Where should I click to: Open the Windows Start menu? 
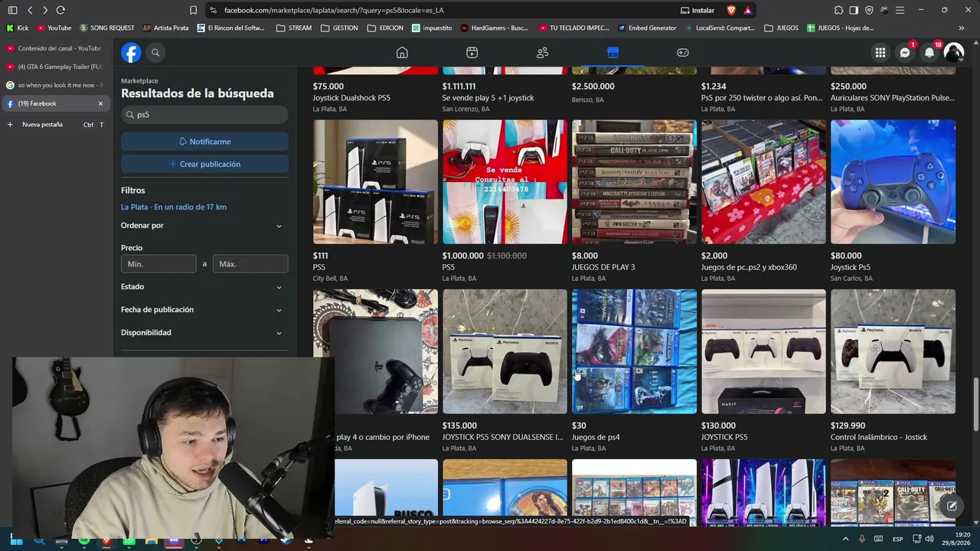pos(16,540)
